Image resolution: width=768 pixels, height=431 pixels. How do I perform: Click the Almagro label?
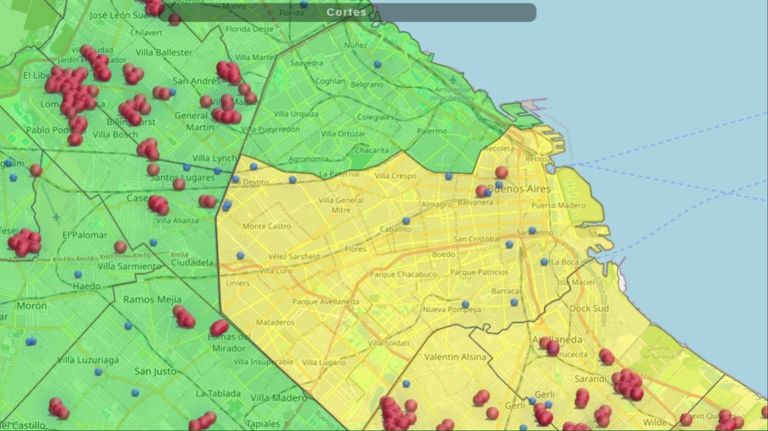(x=436, y=204)
